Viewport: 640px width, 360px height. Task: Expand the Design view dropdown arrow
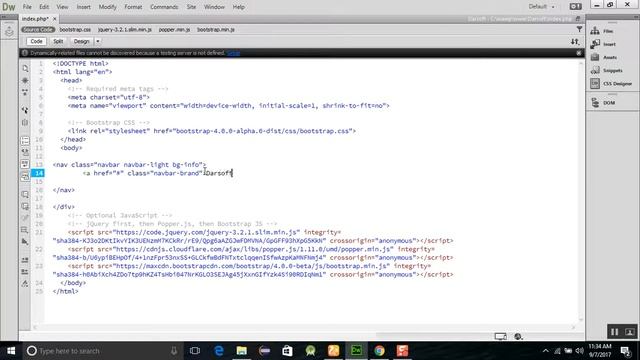[98, 41]
